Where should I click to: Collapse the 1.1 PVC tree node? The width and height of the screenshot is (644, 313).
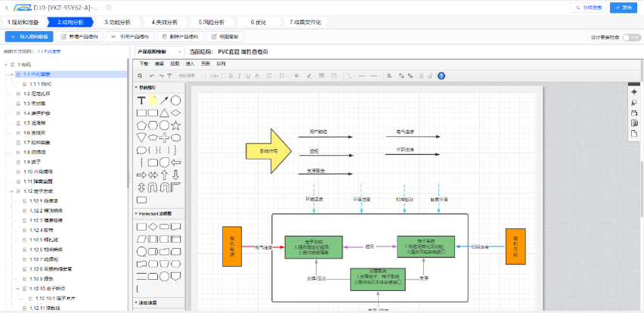[11, 74]
